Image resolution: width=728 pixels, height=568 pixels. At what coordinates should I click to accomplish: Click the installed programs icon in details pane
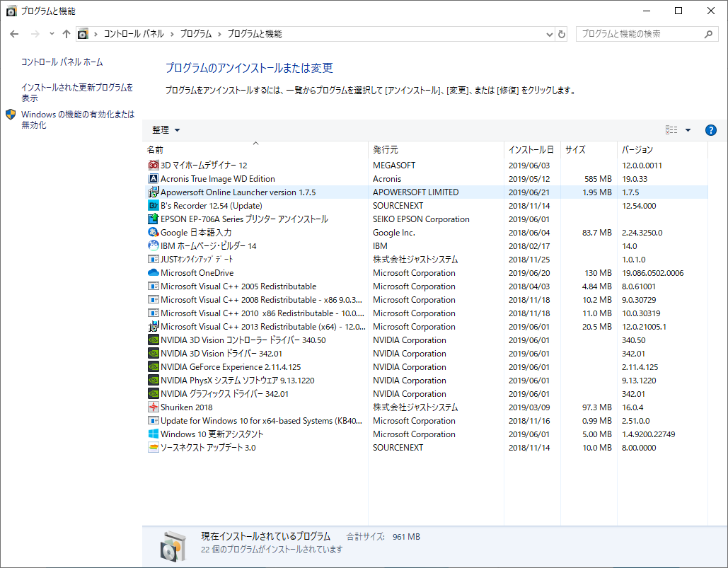coord(173,546)
